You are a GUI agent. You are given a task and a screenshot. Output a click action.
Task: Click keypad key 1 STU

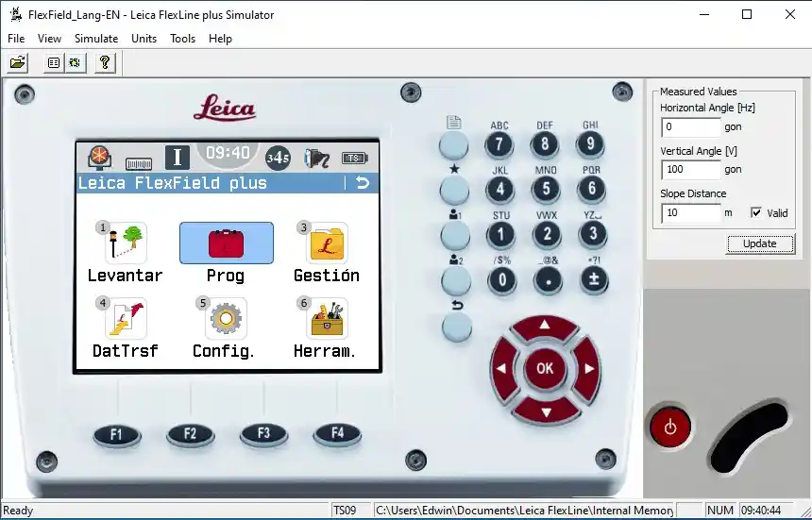(500, 235)
